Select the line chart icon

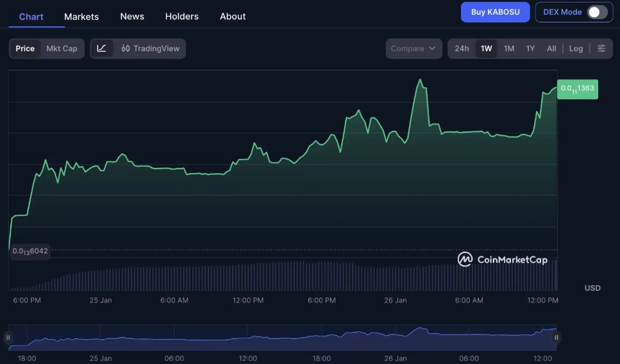click(101, 49)
